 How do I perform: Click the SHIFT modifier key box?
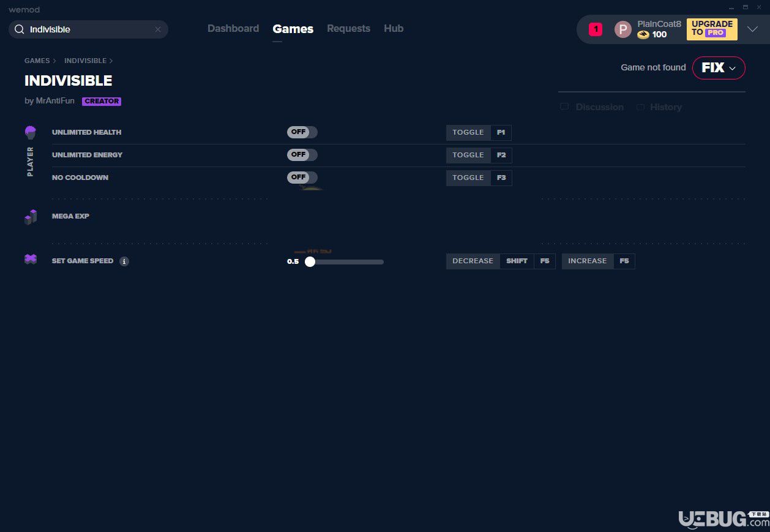(x=517, y=261)
